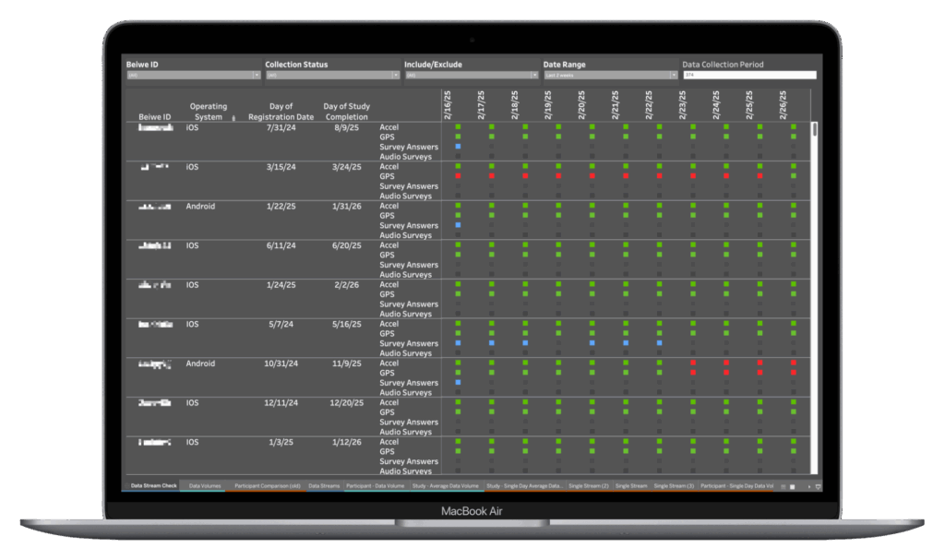
Task: Open the Include/Exclude filter dropdown
Action: click(x=534, y=76)
